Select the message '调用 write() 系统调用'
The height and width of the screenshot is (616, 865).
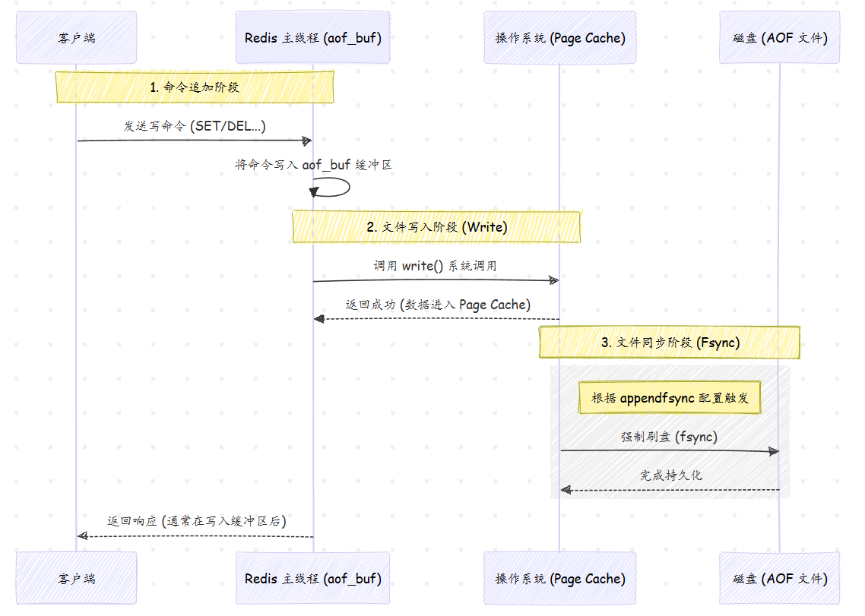pos(436,266)
